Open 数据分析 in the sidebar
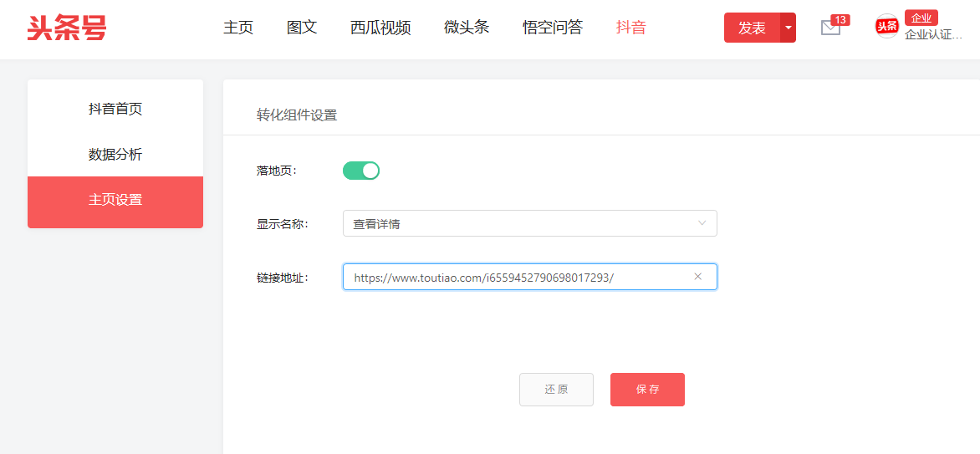This screenshot has width=980, height=454. (115, 155)
